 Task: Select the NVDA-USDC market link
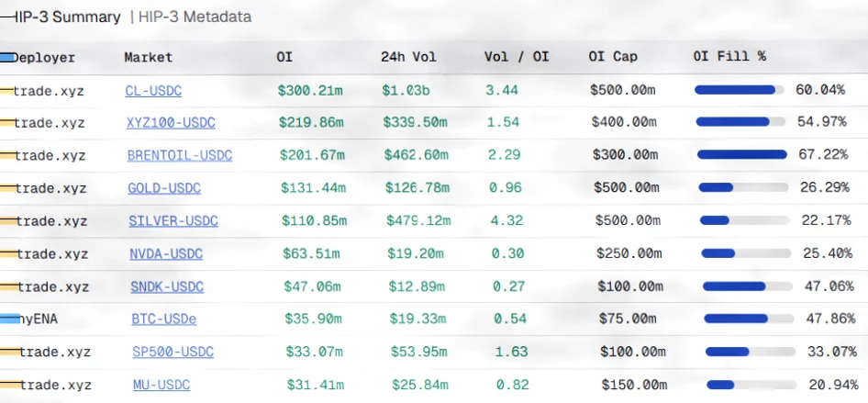166,253
